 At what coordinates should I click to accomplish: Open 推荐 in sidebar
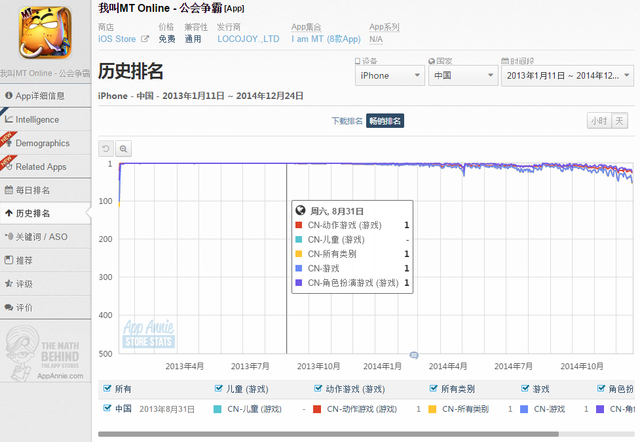45,260
